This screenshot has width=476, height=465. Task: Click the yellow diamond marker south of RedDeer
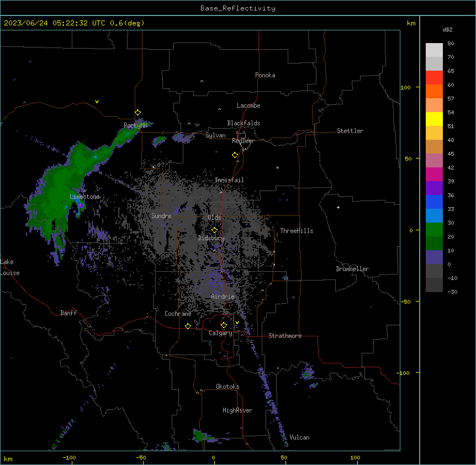[235, 155]
